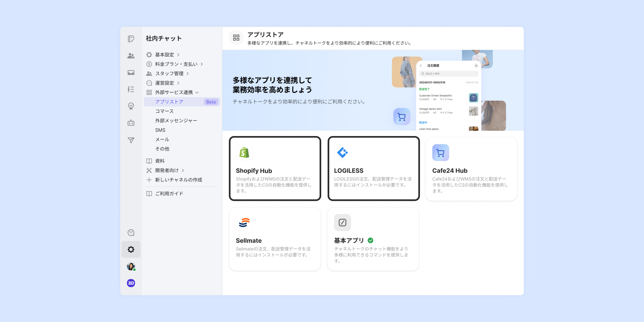Close the 注文履歴 preview with X
The width and height of the screenshot is (644, 322).
coord(476,66)
